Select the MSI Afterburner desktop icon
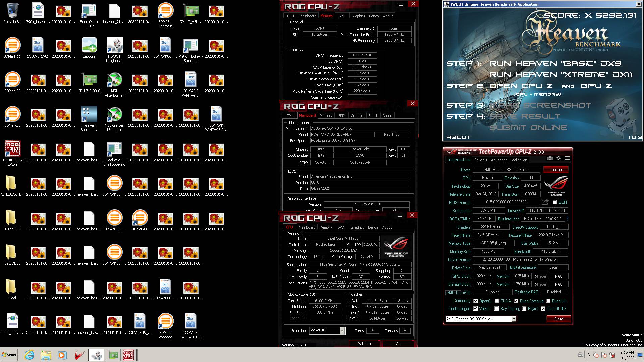Image resolution: width=644 pixels, height=362 pixels. (114, 84)
